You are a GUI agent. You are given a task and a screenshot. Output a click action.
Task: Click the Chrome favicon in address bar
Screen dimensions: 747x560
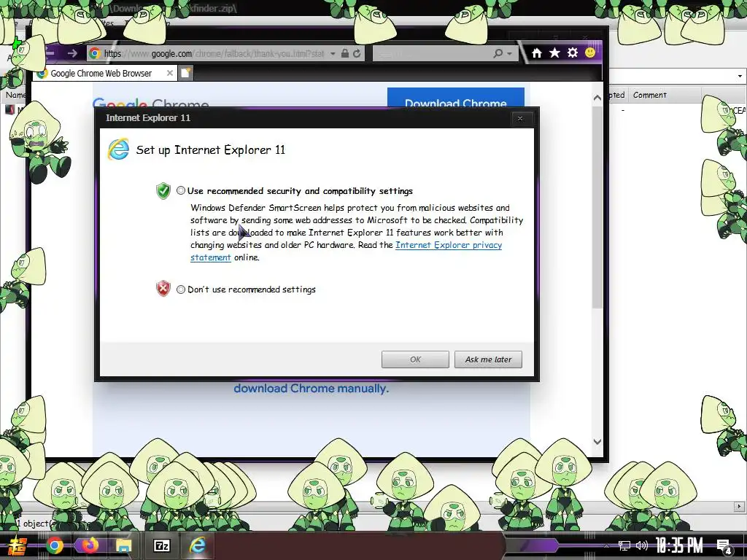point(95,53)
